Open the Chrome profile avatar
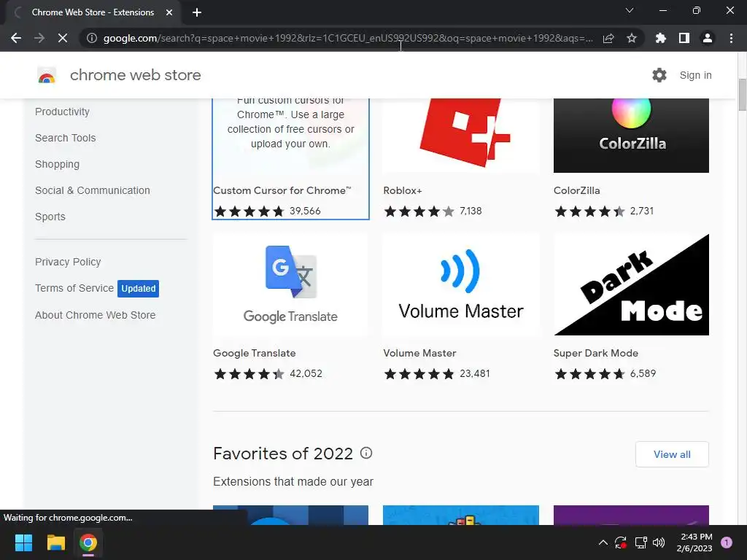 coord(708,38)
